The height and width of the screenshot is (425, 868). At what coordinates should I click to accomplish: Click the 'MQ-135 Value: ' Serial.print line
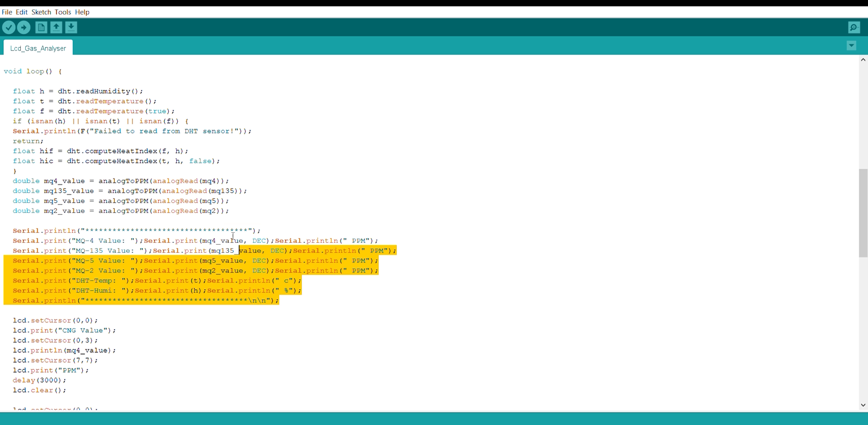[x=204, y=250]
